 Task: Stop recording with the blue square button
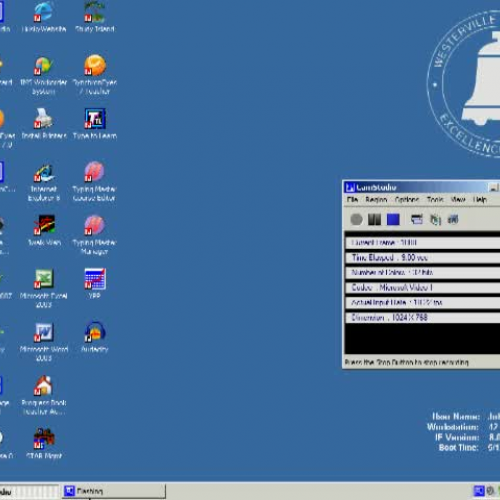(393, 220)
